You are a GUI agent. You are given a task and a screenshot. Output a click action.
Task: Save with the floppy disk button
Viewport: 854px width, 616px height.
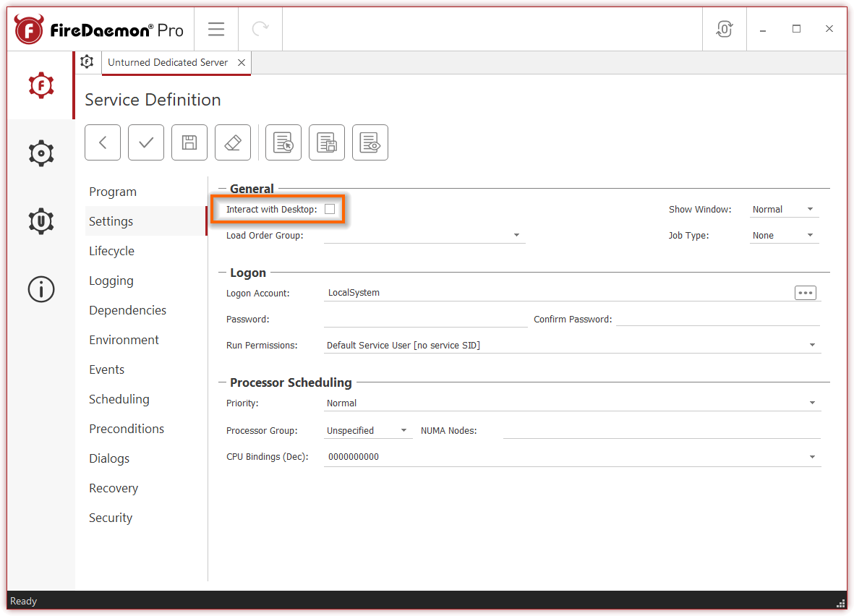pyautogui.click(x=189, y=142)
